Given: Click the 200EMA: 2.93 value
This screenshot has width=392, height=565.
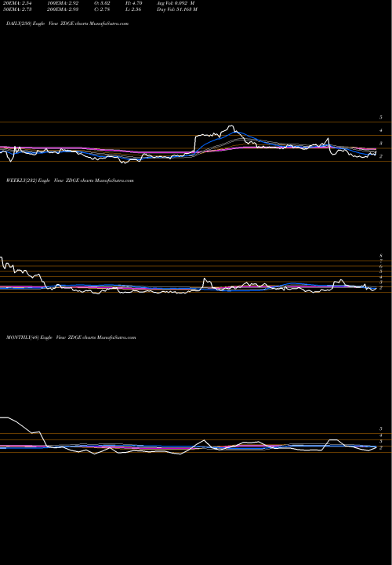Looking at the screenshot, I should [x=64, y=9].
